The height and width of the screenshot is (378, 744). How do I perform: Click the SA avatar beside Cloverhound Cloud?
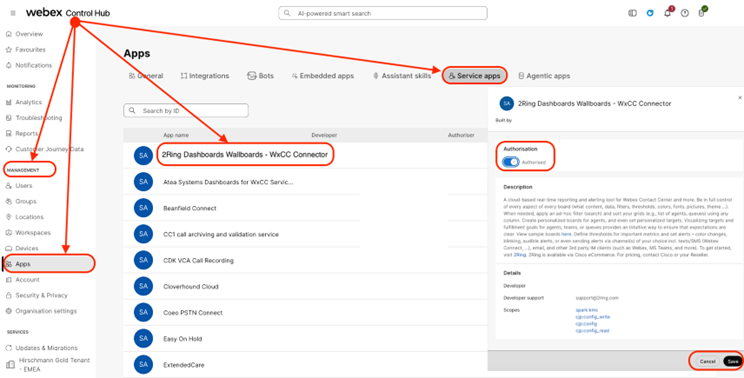click(x=143, y=286)
